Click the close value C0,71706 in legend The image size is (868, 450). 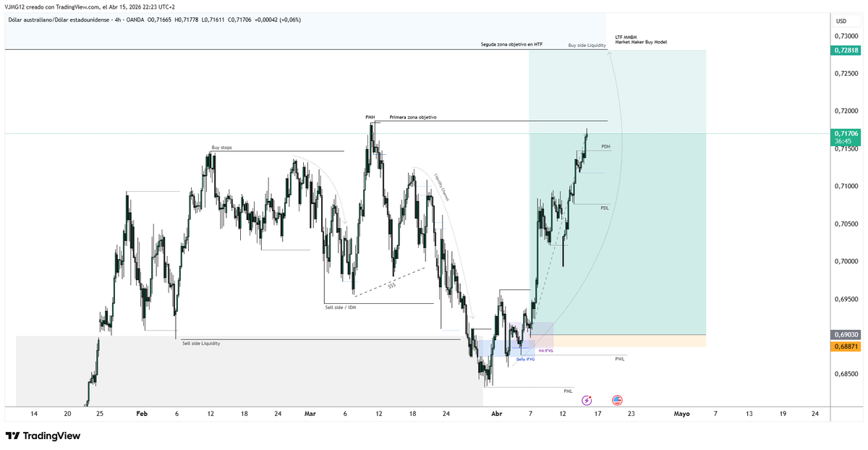click(x=239, y=20)
